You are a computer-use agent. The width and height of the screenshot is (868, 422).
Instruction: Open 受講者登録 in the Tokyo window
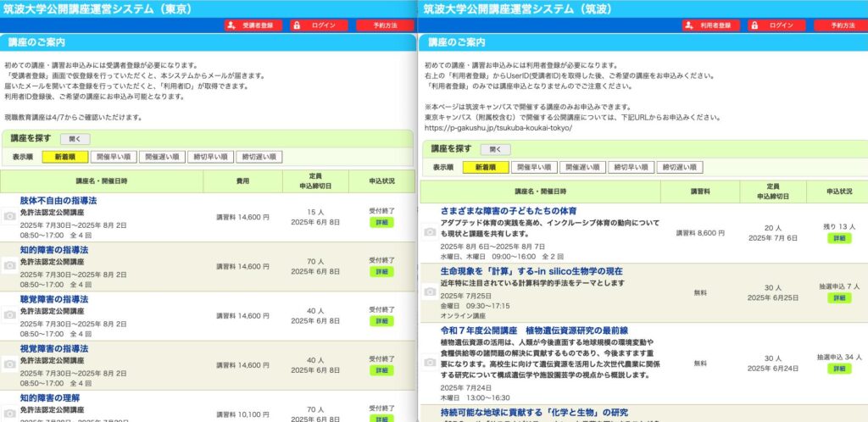click(x=253, y=25)
